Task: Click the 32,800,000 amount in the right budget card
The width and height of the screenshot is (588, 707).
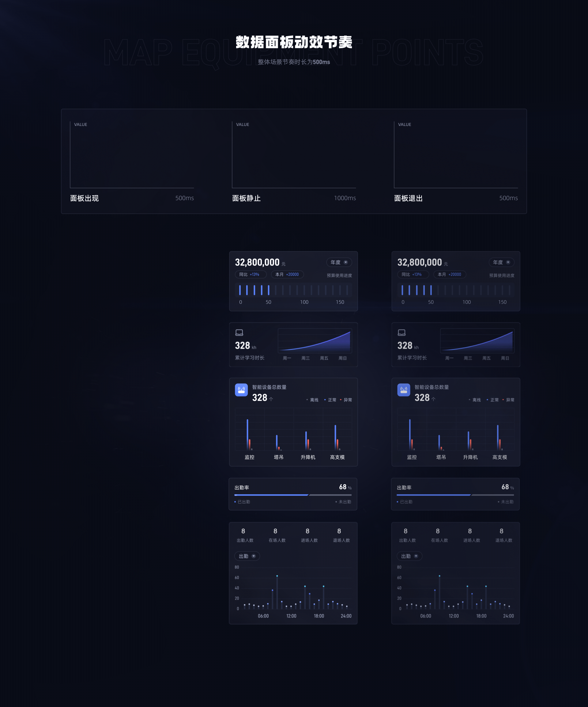Action: [x=420, y=262]
